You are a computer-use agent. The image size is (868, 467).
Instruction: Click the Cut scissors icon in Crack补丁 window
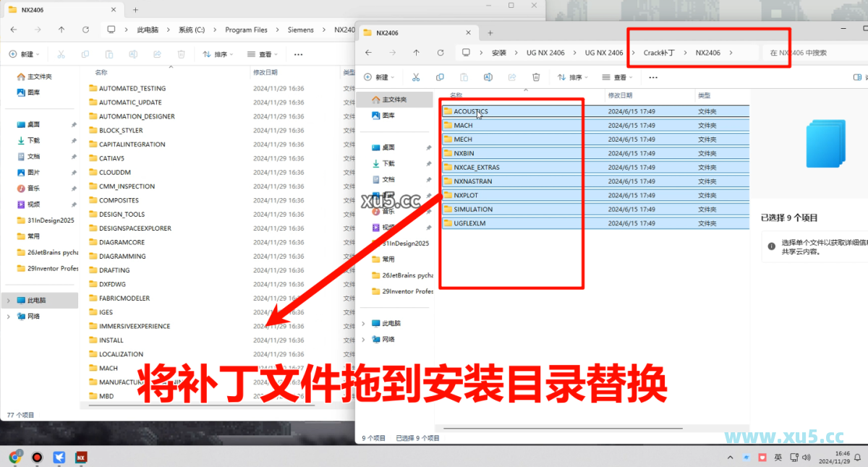click(x=415, y=77)
